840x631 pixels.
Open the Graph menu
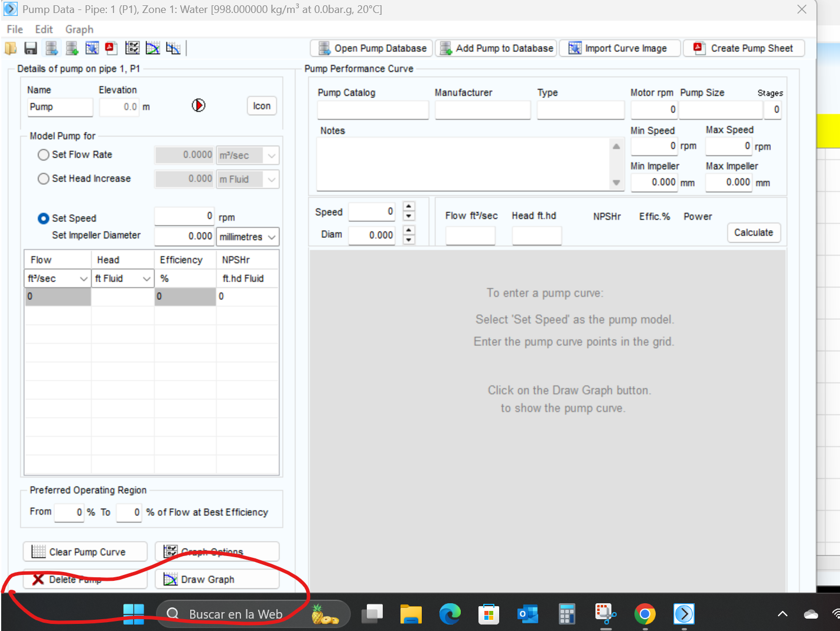79,30
